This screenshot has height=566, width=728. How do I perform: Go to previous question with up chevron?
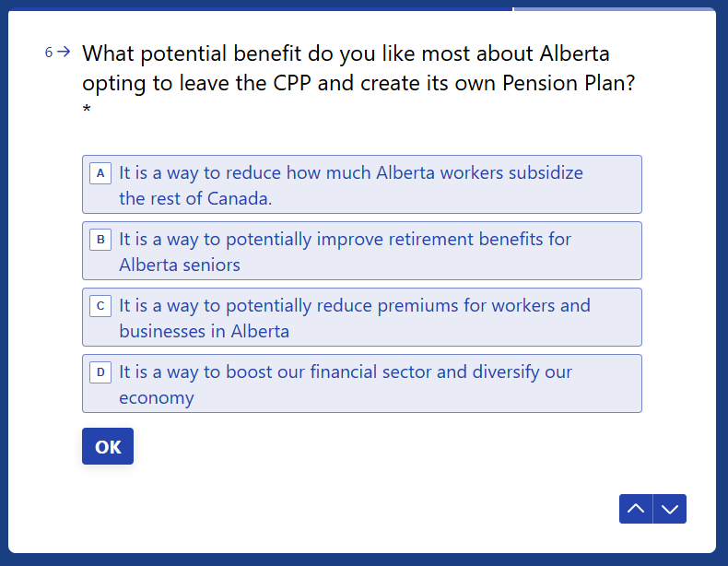tap(636, 509)
